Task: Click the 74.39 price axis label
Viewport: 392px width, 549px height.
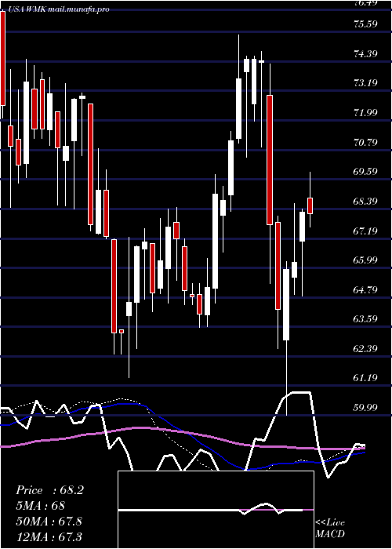Action: point(366,53)
